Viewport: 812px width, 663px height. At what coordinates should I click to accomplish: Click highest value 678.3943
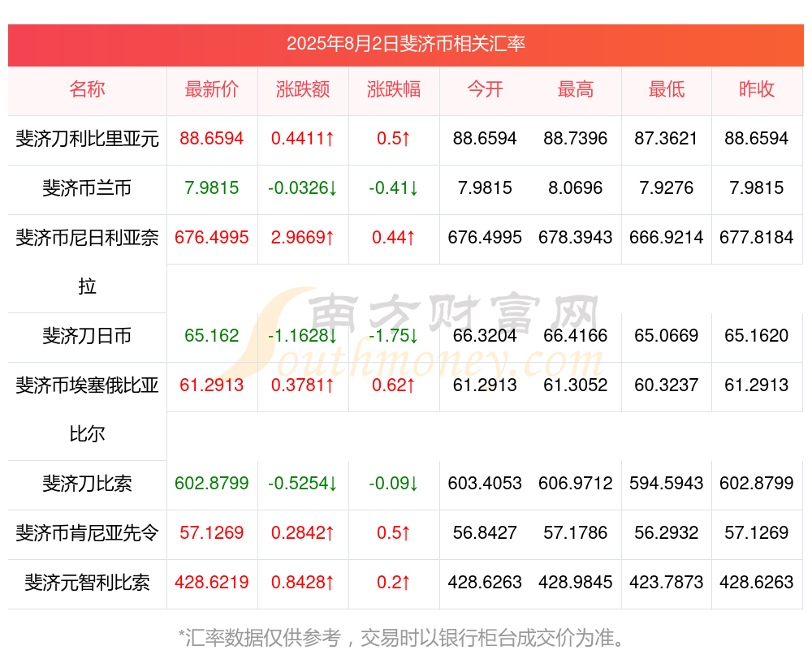(x=576, y=237)
